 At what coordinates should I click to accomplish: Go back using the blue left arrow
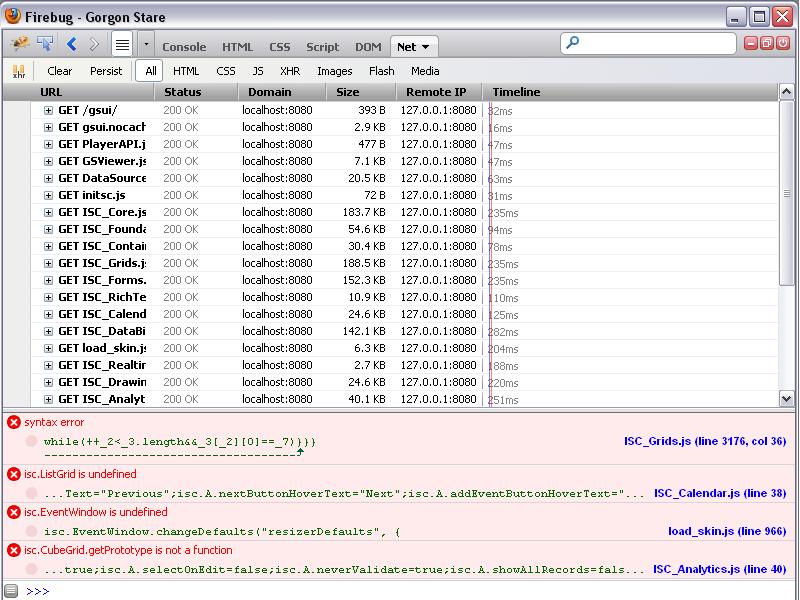(72, 44)
